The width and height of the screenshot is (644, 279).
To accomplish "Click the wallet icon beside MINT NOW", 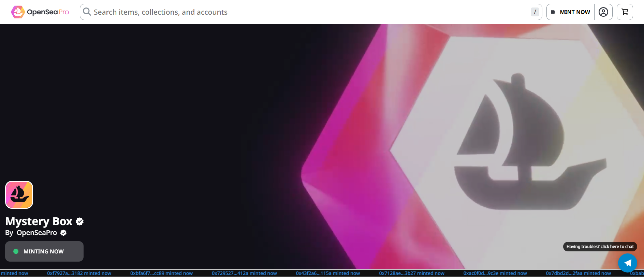I will [x=553, y=12].
